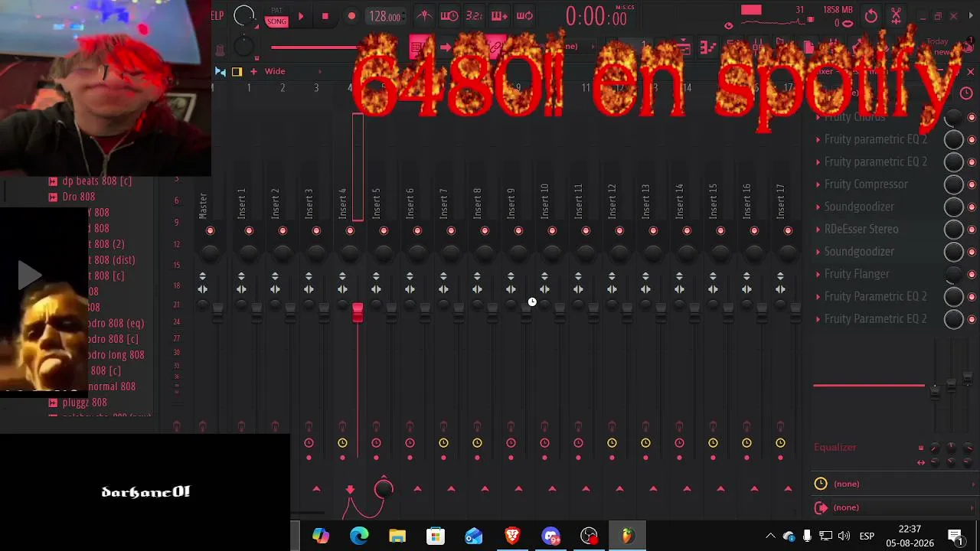Toggle the loop recording icon
The width and height of the screenshot is (980, 551).
click(524, 16)
